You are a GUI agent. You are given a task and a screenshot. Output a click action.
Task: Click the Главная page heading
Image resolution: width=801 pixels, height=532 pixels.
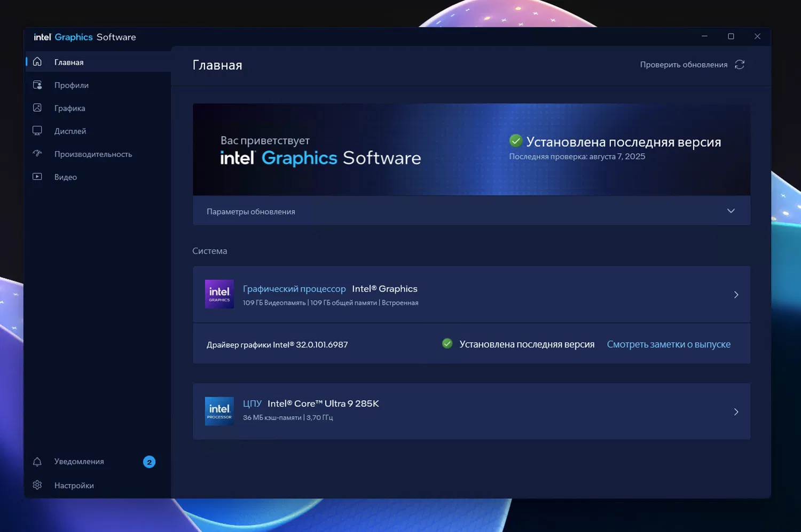coord(217,65)
